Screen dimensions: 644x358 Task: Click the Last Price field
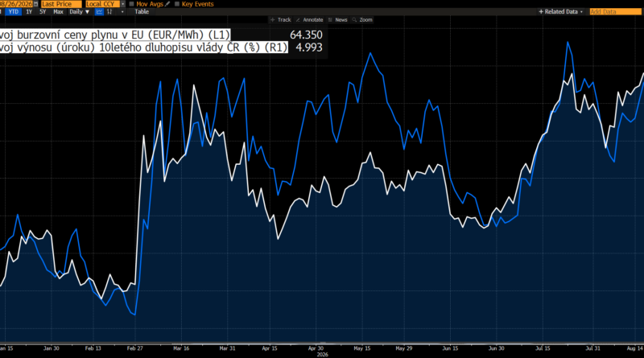61,4
